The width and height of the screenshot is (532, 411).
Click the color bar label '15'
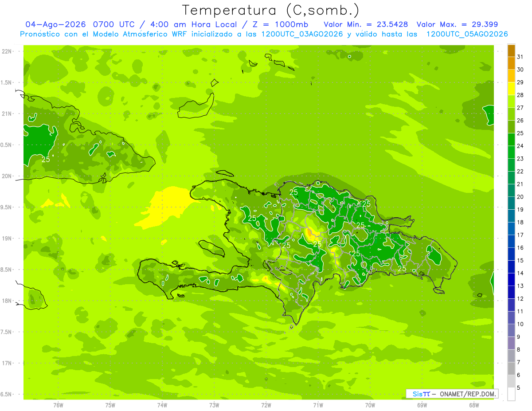pyautogui.click(x=520, y=260)
